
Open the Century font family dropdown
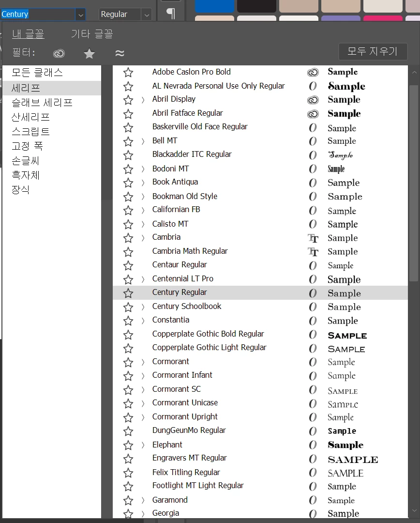80,15
